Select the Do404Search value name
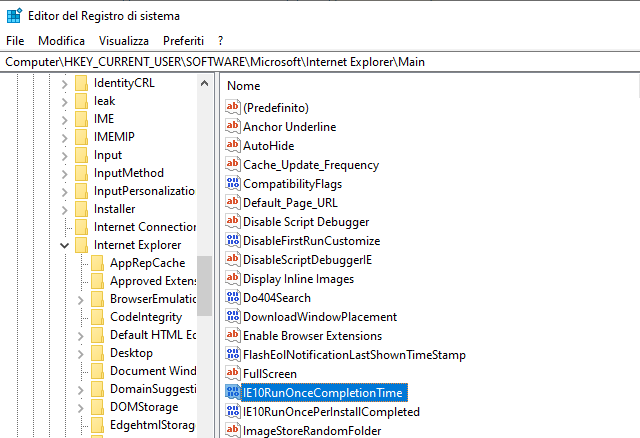Screen dimensions: 640x438 point(277,298)
